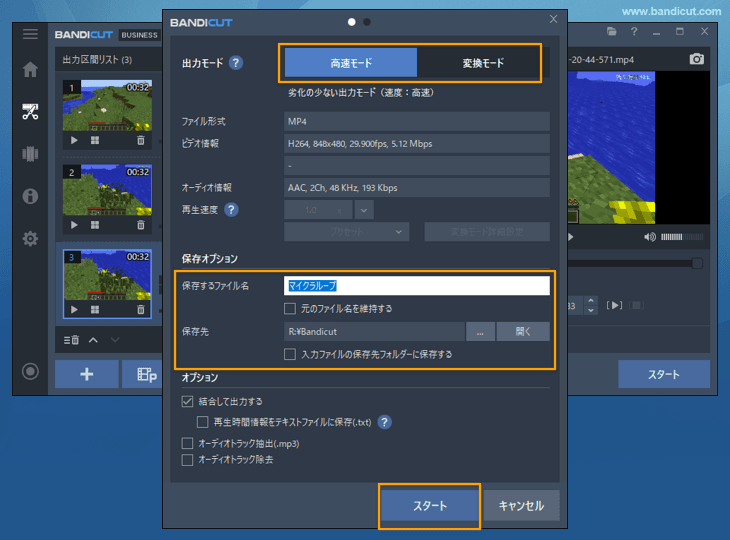Viewport: 730px width, 540px height.
Task: Adjust the volume slider
Action: click(x=682, y=237)
